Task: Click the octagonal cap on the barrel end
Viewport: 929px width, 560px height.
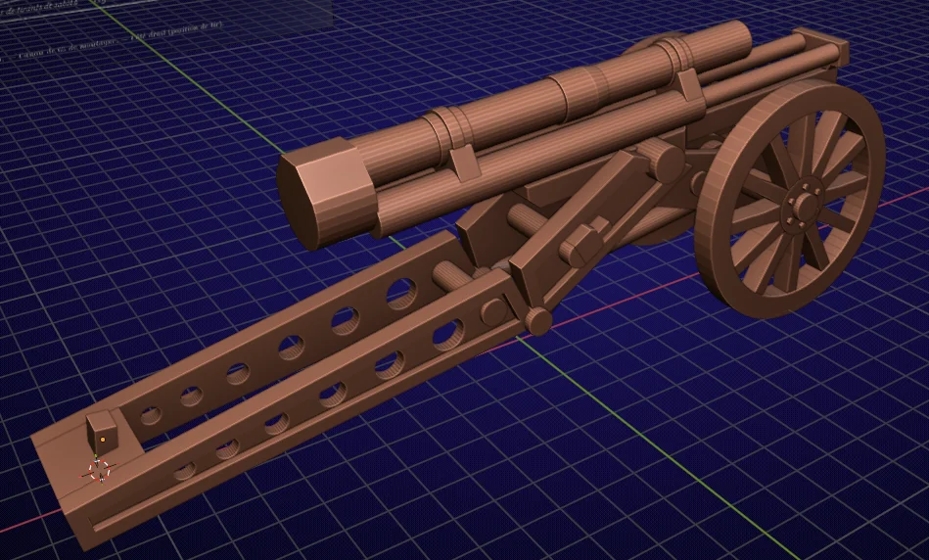Action: (325, 192)
